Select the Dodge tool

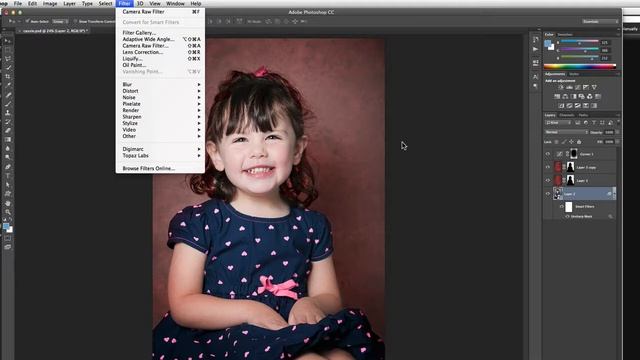(x=8, y=158)
